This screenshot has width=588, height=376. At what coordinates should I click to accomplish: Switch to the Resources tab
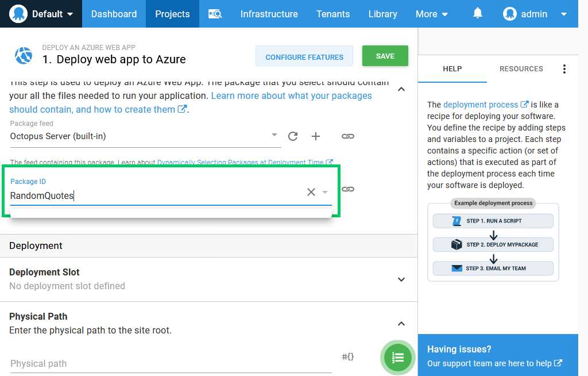pyautogui.click(x=521, y=69)
